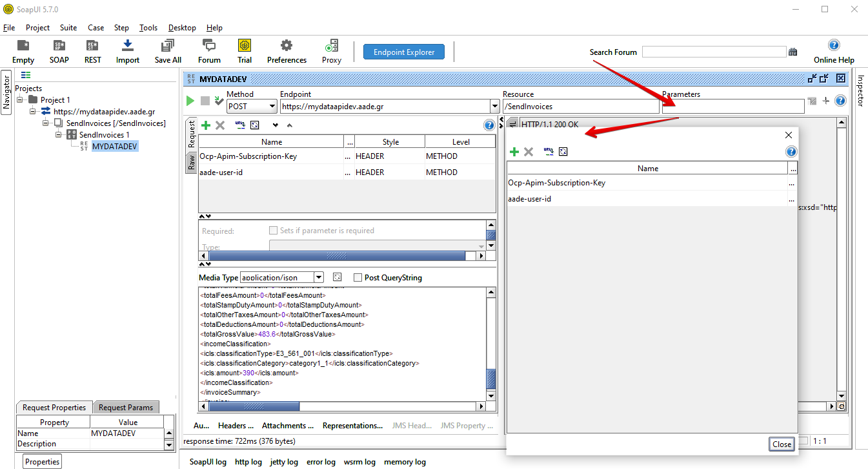Viewport: 868px width, 469px height.
Task: Click the gray stop request icon
Action: coord(205,101)
